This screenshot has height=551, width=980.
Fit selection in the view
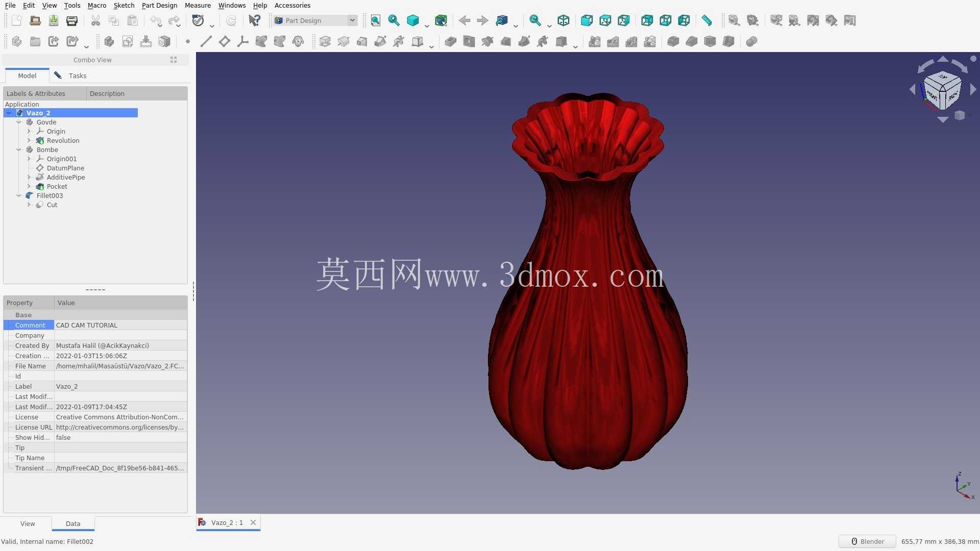(394, 20)
